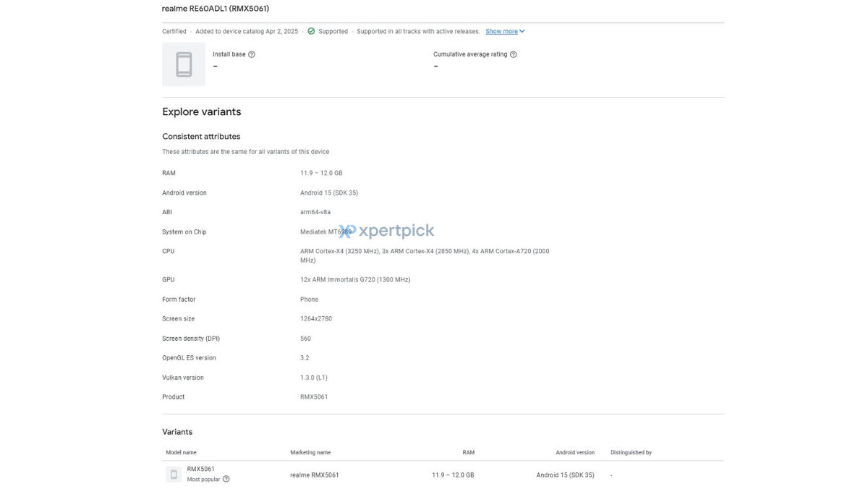Click the realme RE60ADL1 (RMX5061) page title

point(216,9)
